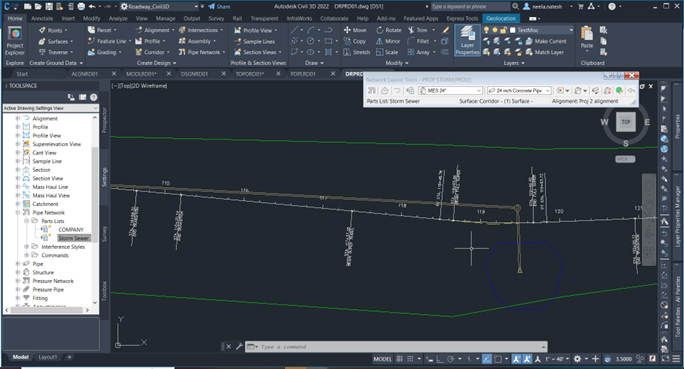Image resolution: width=684 pixels, height=369 pixels.
Task: Click the ViewCube TOP face
Action: 626,122
